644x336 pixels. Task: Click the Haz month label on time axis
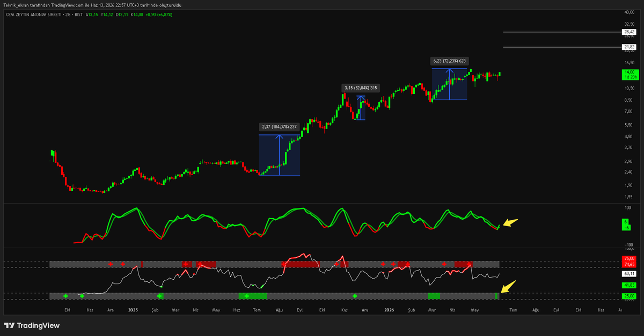pyautogui.click(x=237, y=310)
